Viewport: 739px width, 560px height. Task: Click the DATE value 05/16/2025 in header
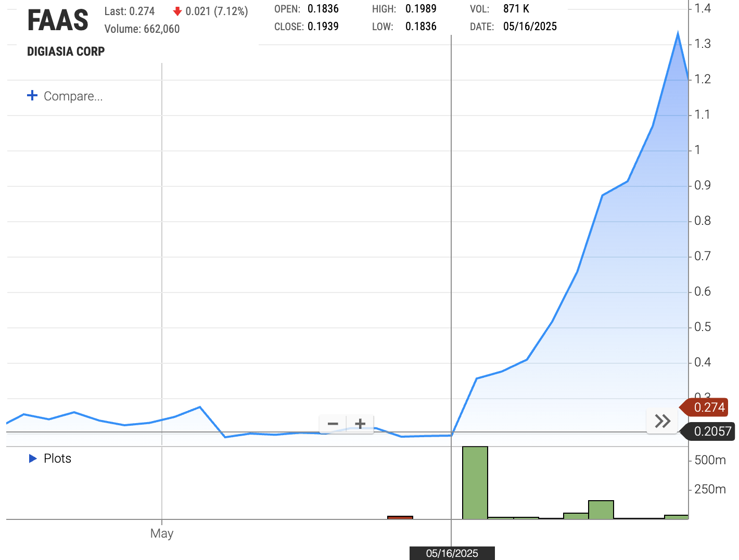pyautogui.click(x=530, y=27)
